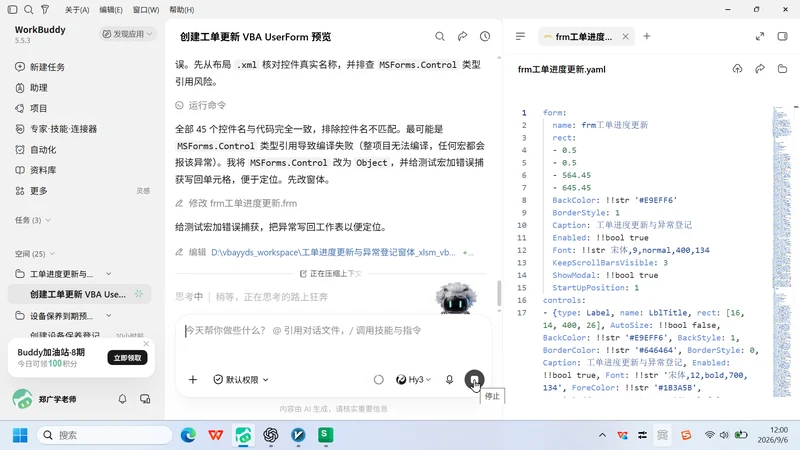Screen dimensions: 800x450
Task: Open the file list menu icon
Action: pyautogui.click(x=520, y=36)
